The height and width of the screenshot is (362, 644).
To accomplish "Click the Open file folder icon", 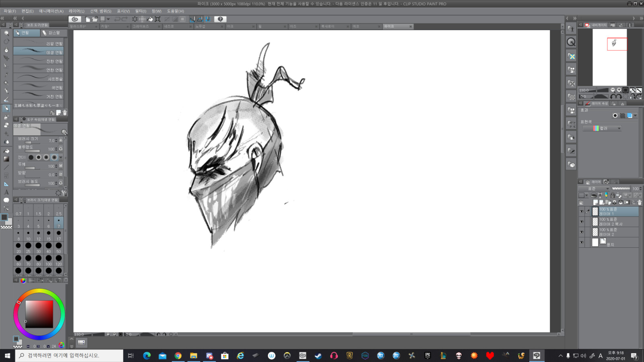I will click(95, 19).
